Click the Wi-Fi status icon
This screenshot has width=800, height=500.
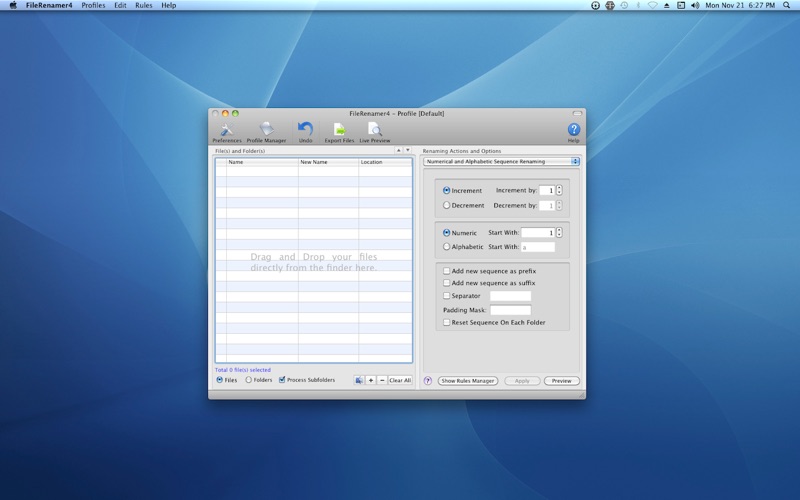pyautogui.click(x=652, y=5)
